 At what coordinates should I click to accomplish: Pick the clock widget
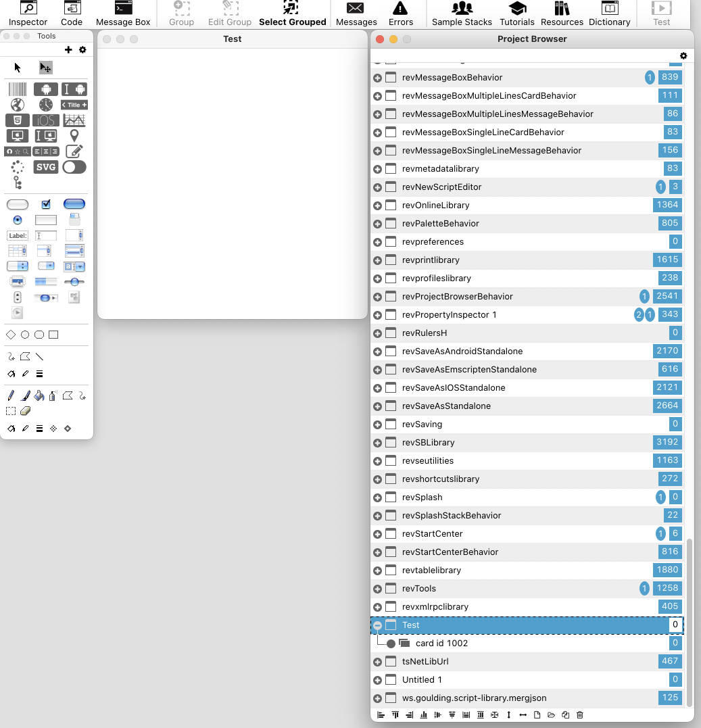click(x=45, y=105)
